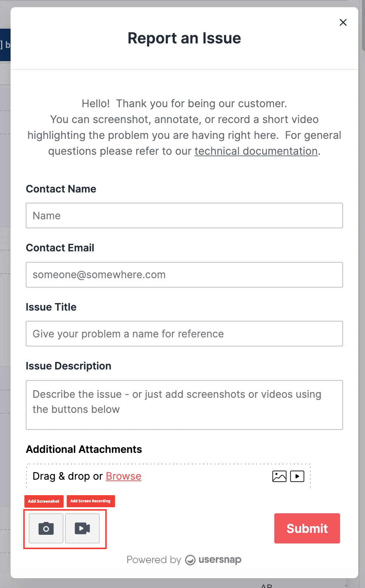
Task: Click the red Add Screenshot label
Action: pos(44,501)
